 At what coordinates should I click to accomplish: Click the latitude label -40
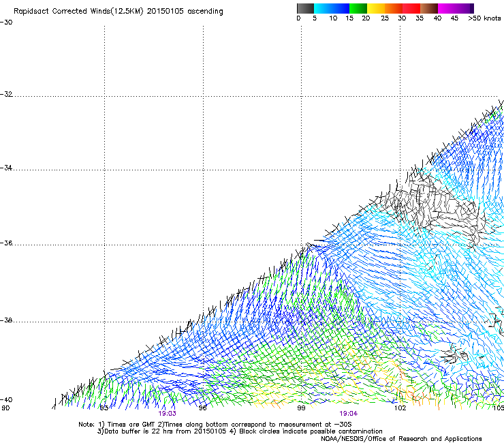[x=6, y=400]
